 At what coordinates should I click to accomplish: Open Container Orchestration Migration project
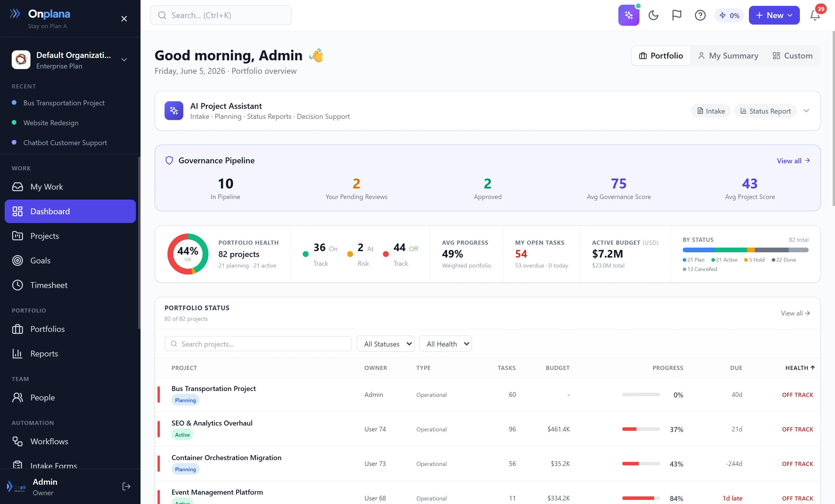[226, 457]
